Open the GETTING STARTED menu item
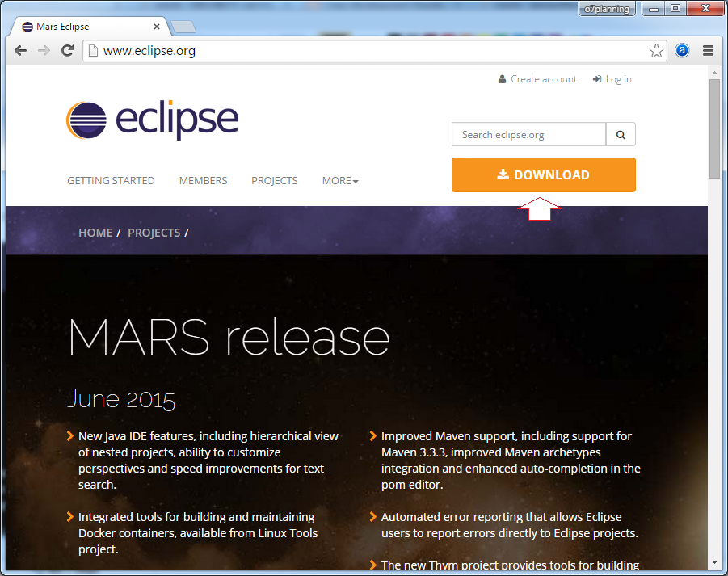This screenshot has height=576, width=728. [x=111, y=181]
